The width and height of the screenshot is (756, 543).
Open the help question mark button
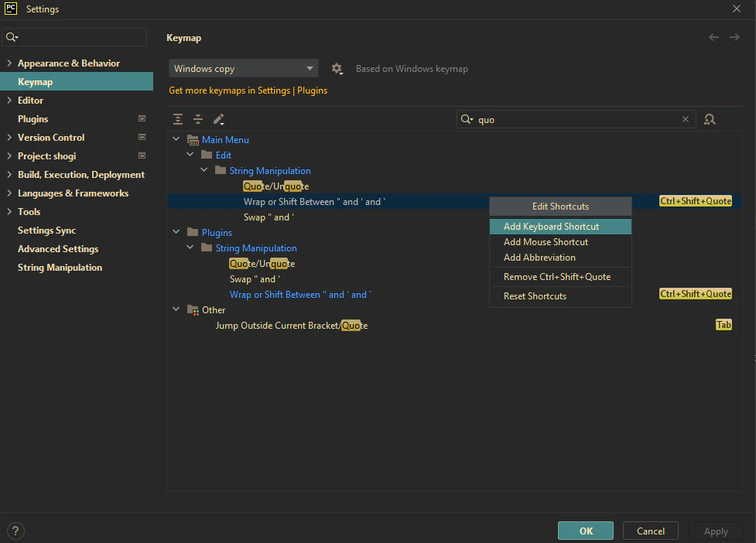[15, 531]
